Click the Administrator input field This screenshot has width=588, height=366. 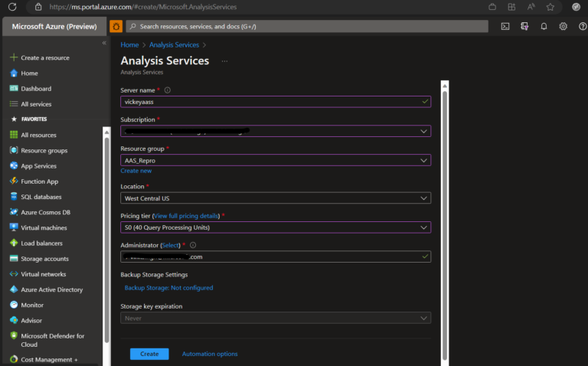(276, 257)
